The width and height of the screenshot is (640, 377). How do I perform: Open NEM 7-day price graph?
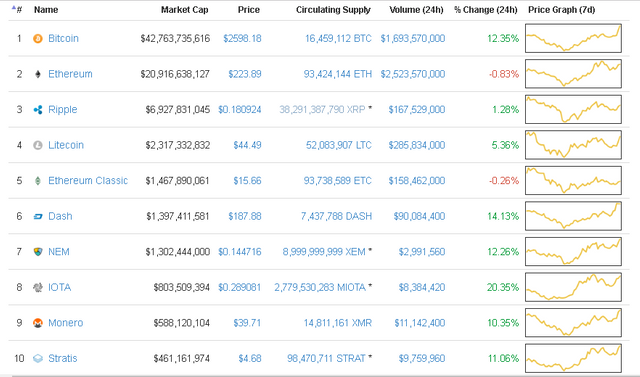tap(573, 251)
